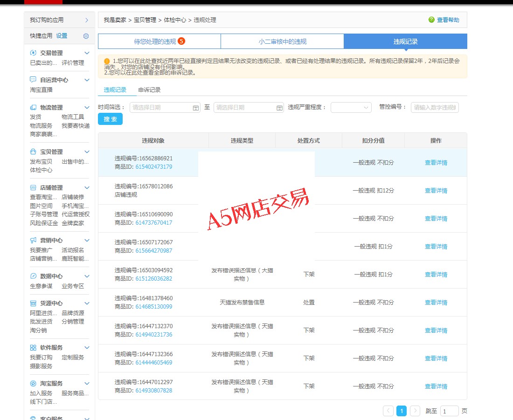Open 发布宝贝 in the sidebar

(41, 161)
